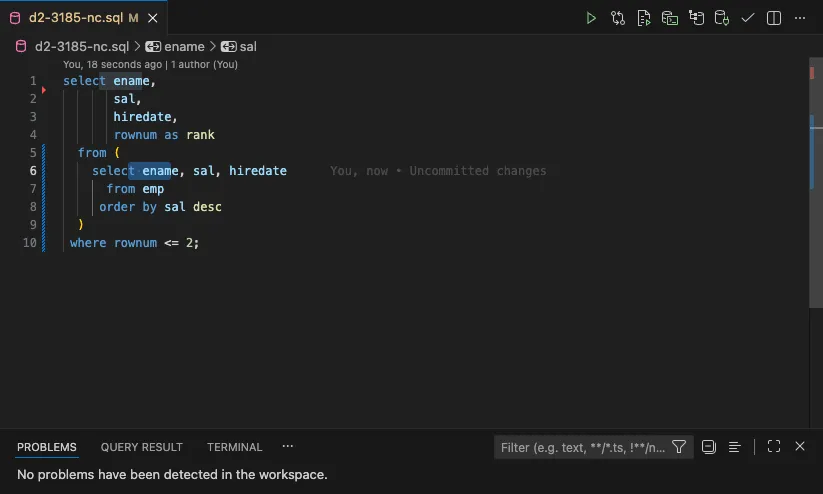Click the database connection plug icon
Image resolution: width=823 pixels, height=494 pixels.
tap(722, 18)
